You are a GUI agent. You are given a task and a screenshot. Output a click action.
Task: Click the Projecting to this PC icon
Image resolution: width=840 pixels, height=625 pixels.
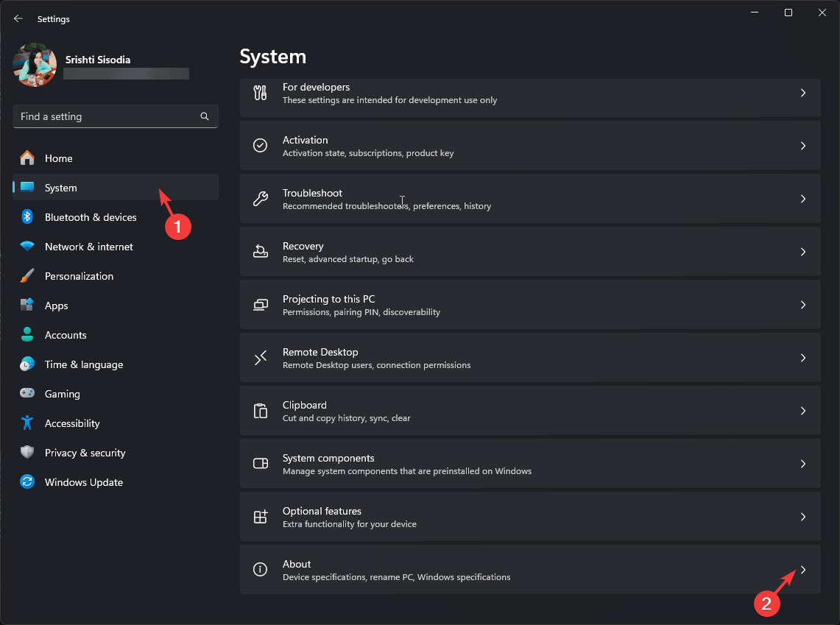point(261,305)
